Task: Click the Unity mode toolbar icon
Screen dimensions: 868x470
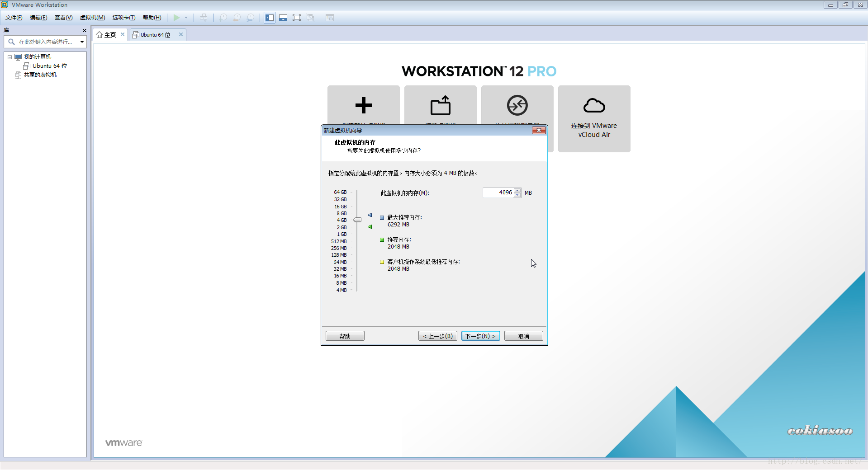Action: click(310, 18)
